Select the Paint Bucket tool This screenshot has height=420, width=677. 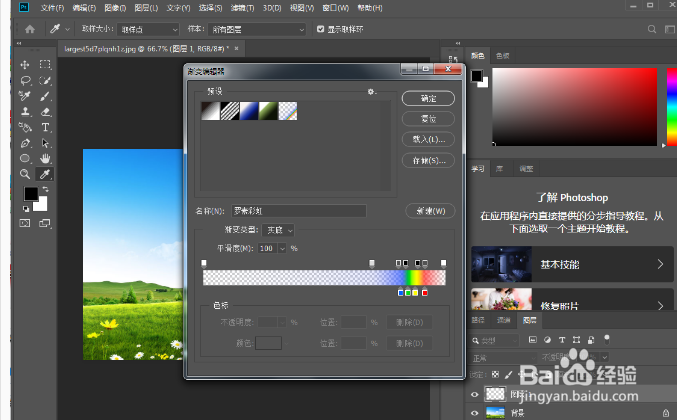pyautogui.click(x=25, y=127)
